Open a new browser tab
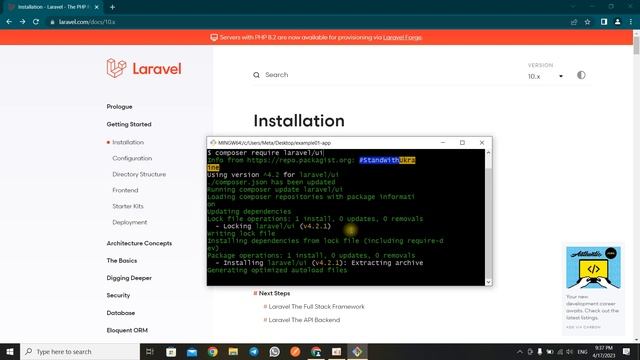Viewport: 640px width, 360px height. click(112, 7)
